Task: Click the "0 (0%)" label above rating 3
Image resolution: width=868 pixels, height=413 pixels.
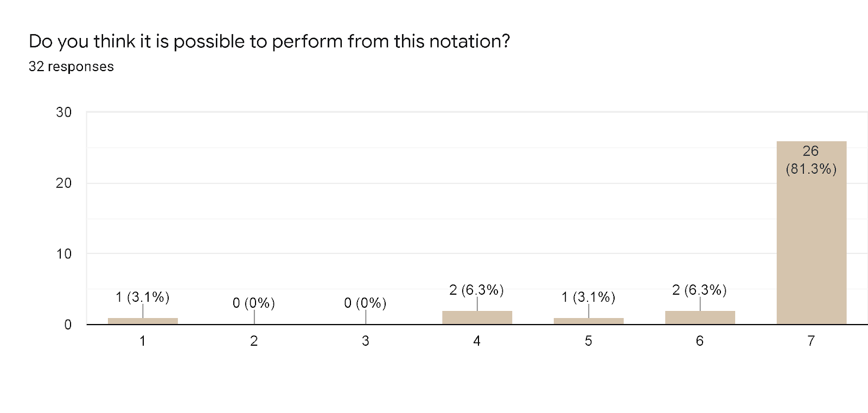Action: 365,303
